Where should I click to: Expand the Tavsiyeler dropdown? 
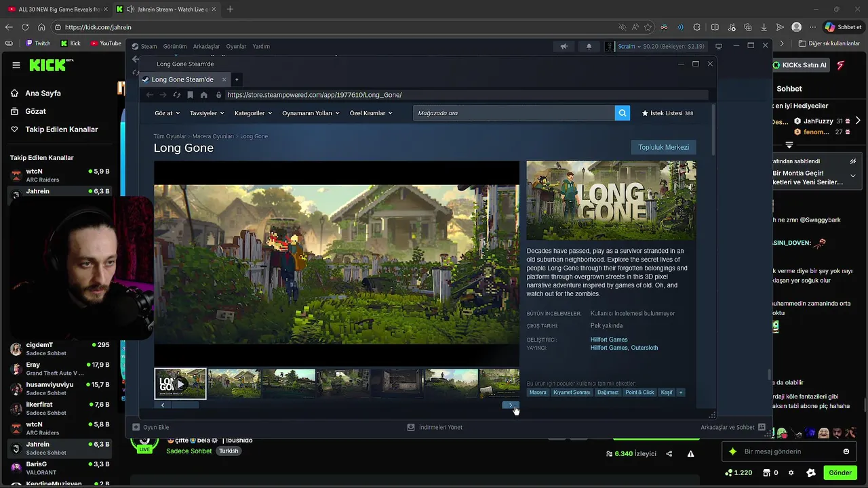[x=207, y=113]
